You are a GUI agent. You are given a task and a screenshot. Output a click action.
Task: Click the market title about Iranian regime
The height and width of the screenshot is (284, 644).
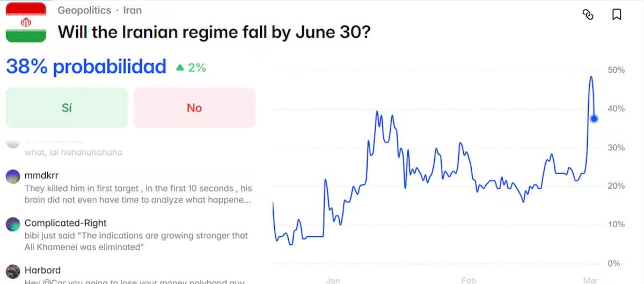coord(214,32)
